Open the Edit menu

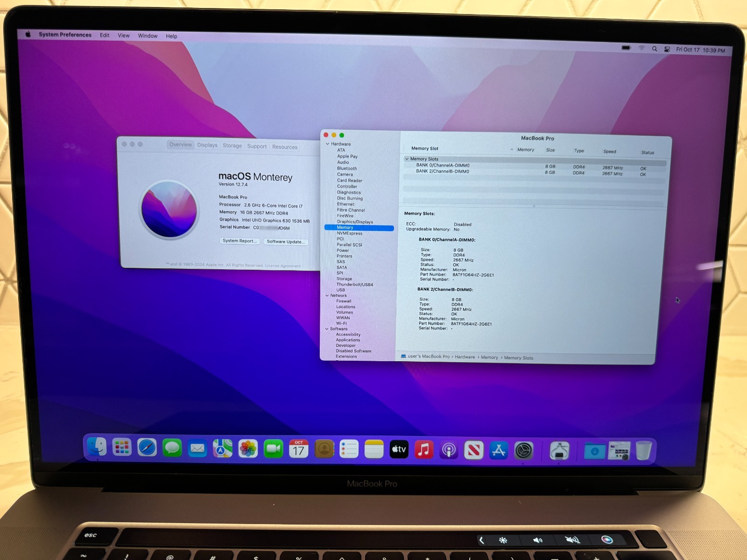point(105,35)
